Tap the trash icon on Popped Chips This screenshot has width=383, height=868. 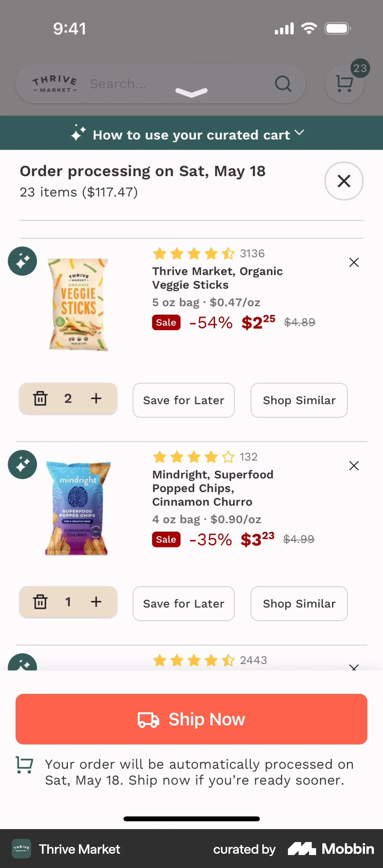[41, 602]
